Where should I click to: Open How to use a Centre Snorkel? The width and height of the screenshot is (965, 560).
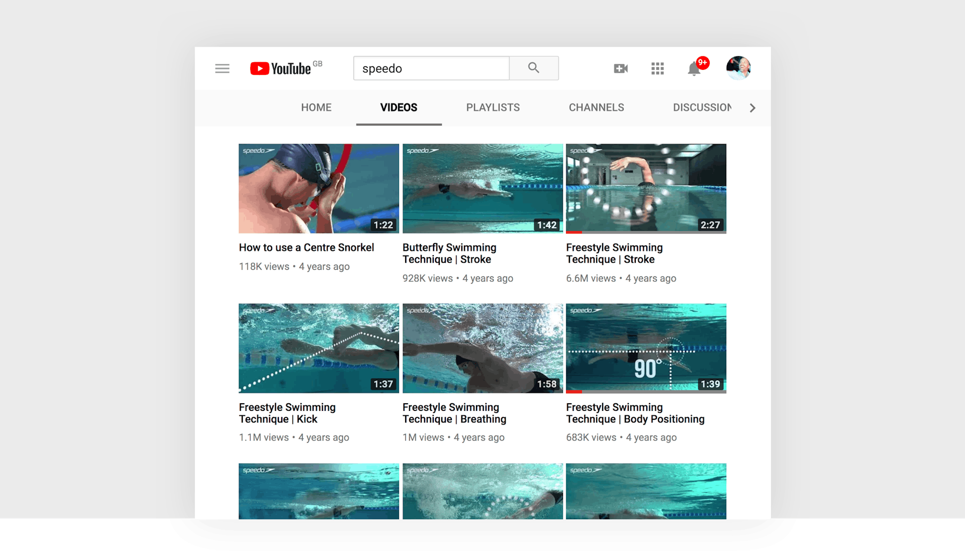[x=306, y=248]
